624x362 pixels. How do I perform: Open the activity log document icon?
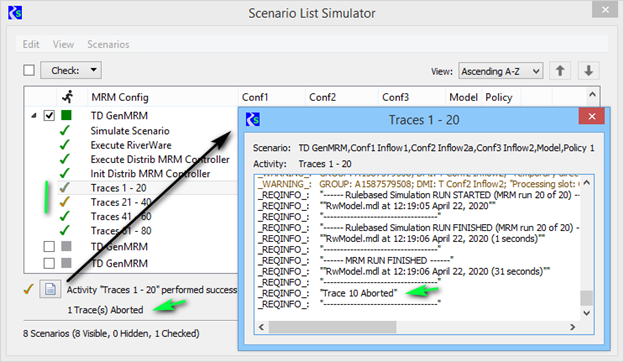pos(50,289)
